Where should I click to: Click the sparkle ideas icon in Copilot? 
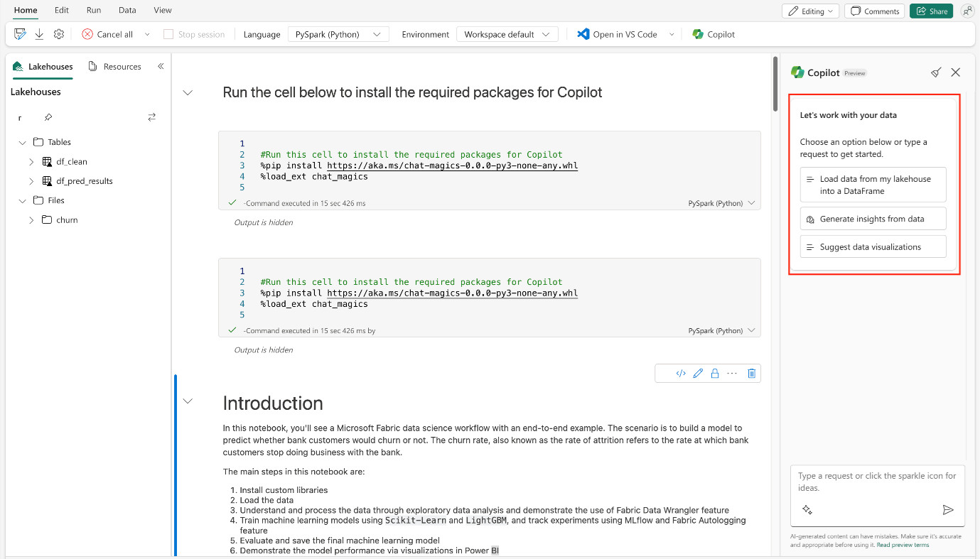pos(807,509)
